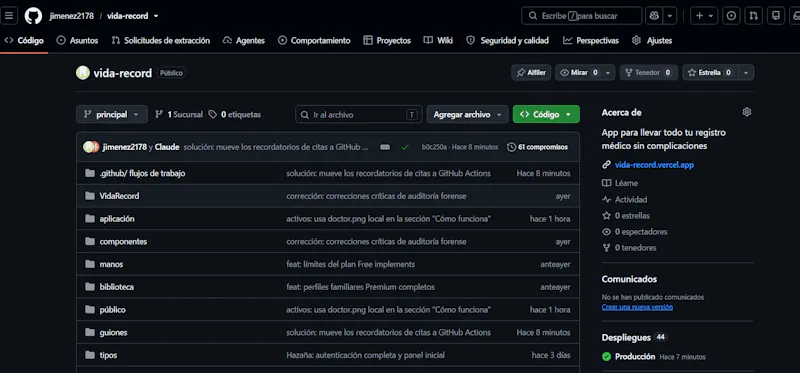Click the Escribe para buscar search box
The image size is (800, 373).
582,16
